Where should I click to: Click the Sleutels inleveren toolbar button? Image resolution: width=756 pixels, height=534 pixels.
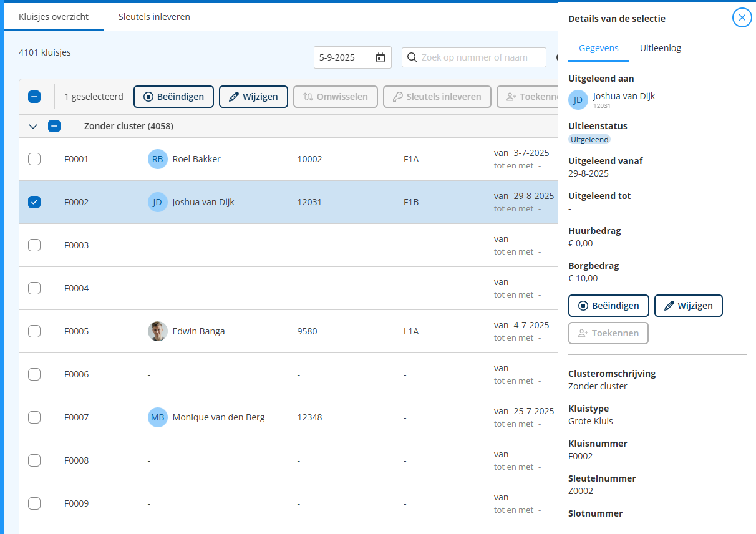(437, 97)
